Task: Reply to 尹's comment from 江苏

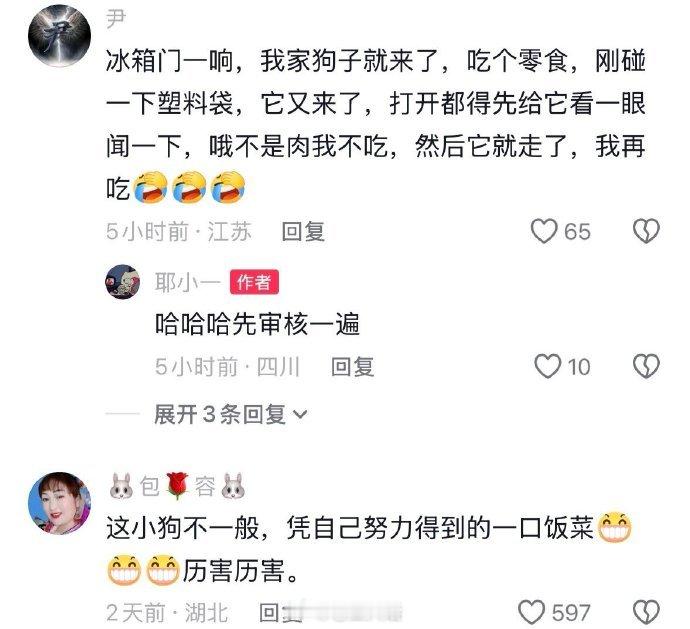Action: coord(303,232)
